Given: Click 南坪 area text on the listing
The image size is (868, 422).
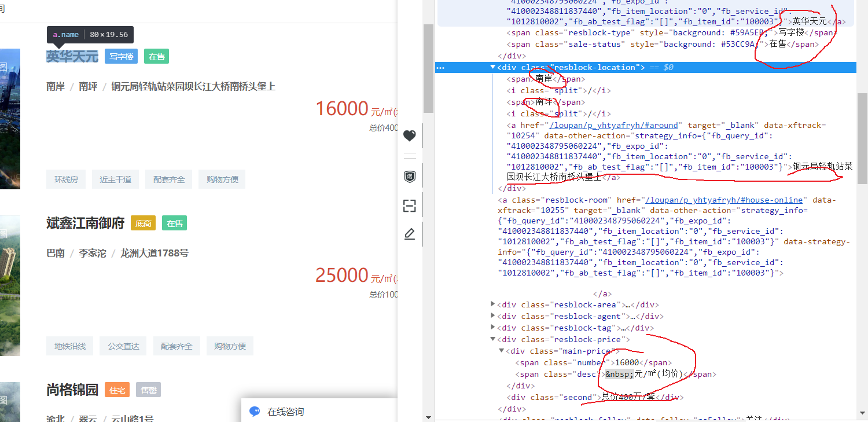Looking at the screenshot, I should (88, 87).
